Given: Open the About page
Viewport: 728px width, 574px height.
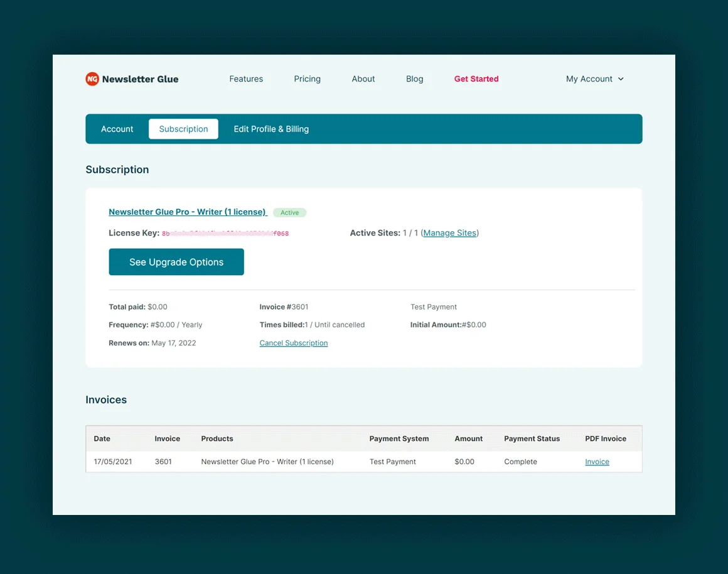Looking at the screenshot, I should 363,79.
